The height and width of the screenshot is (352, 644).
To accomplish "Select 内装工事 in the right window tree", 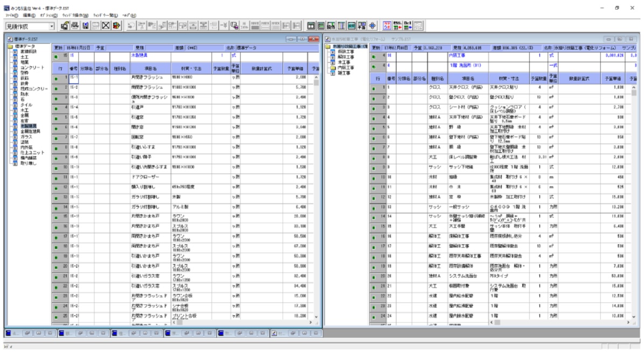I will (346, 68).
